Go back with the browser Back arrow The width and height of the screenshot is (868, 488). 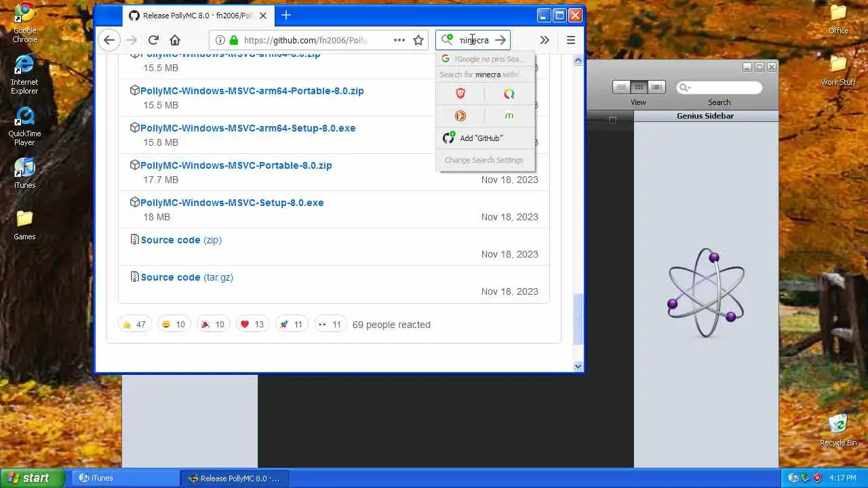click(109, 40)
